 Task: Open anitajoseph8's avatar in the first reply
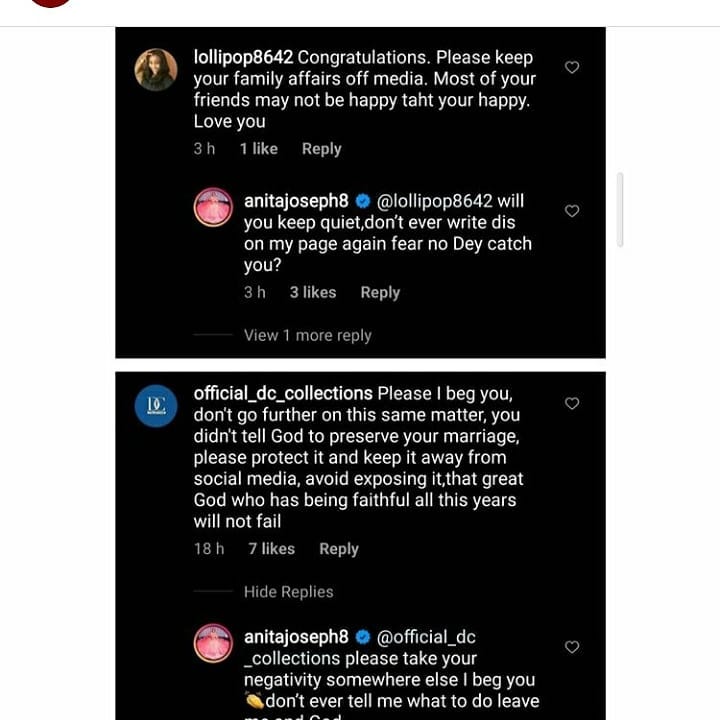point(213,207)
